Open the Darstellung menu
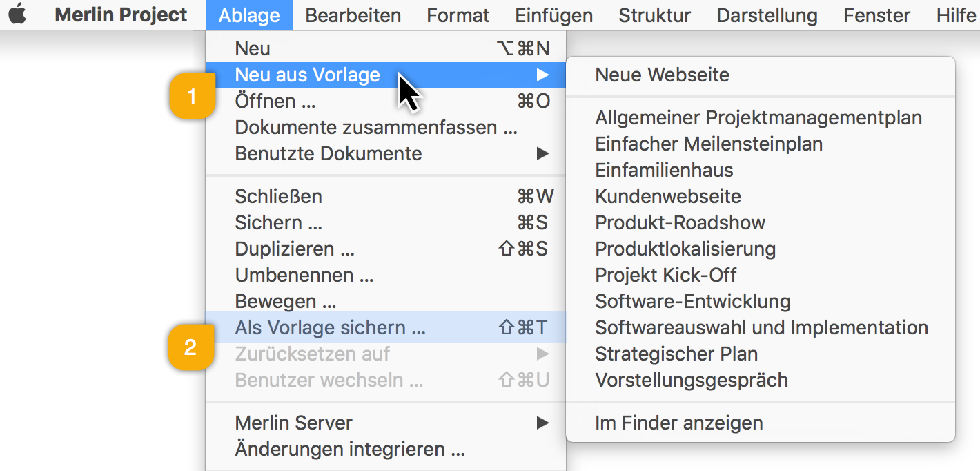 (767, 15)
